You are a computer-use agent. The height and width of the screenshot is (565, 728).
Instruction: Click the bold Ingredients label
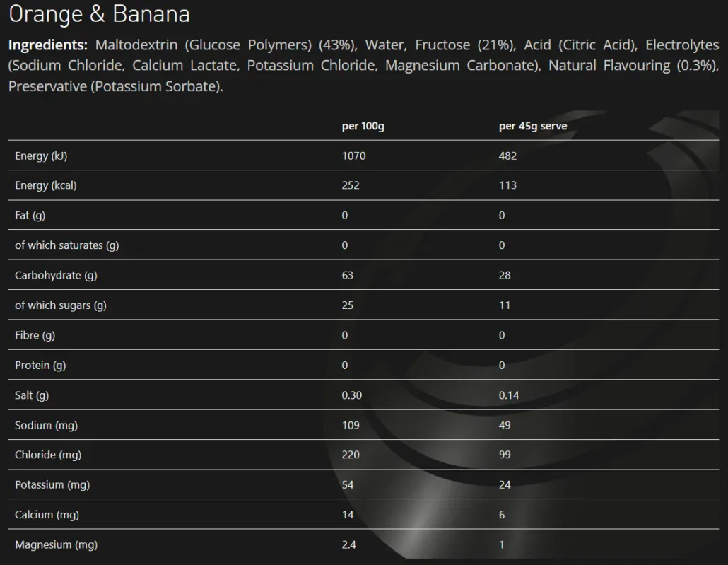coord(47,45)
